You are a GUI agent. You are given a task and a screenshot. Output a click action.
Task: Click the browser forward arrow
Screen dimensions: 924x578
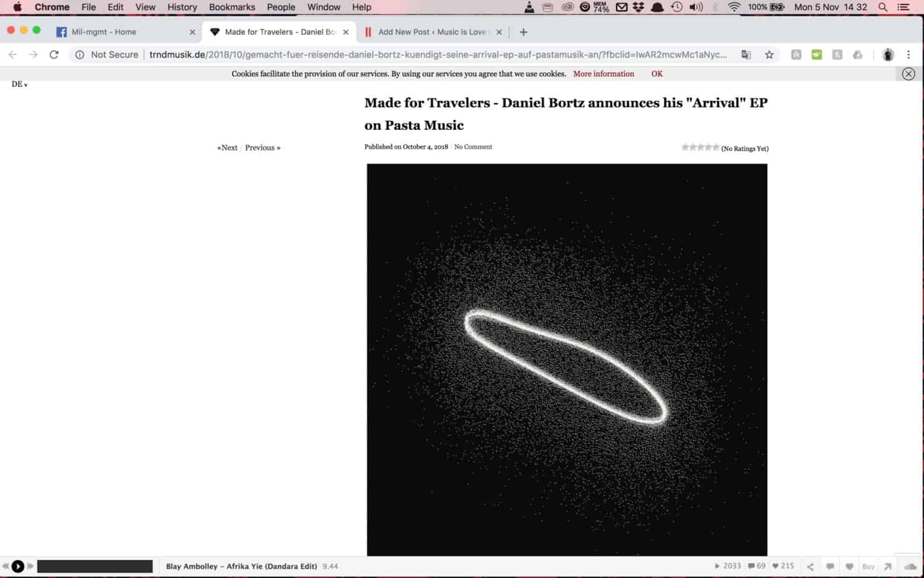(x=33, y=55)
